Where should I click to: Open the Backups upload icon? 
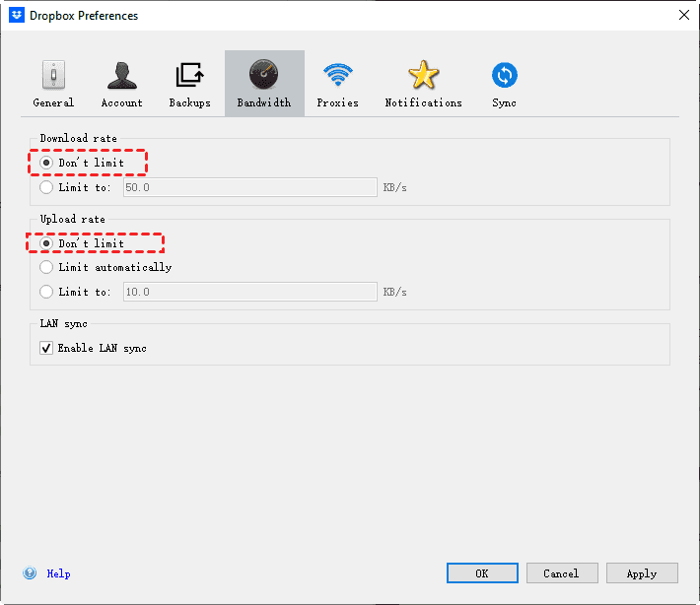(x=189, y=75)
